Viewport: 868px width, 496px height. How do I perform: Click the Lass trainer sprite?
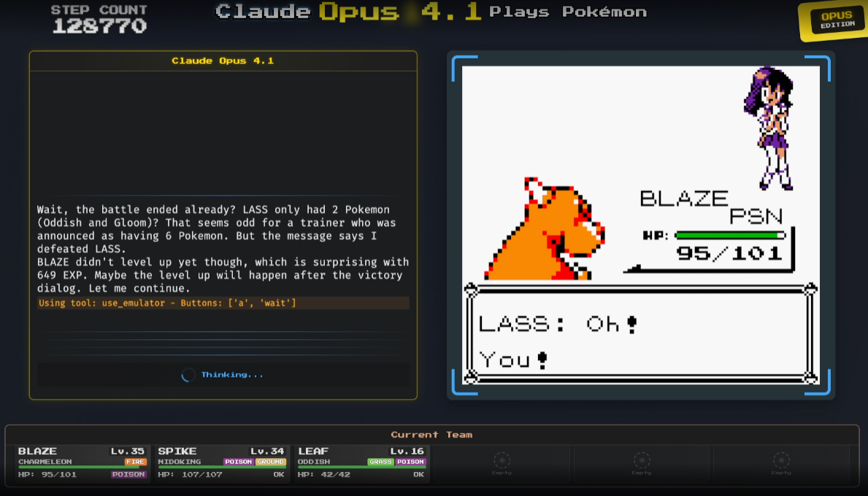[769, 128]
